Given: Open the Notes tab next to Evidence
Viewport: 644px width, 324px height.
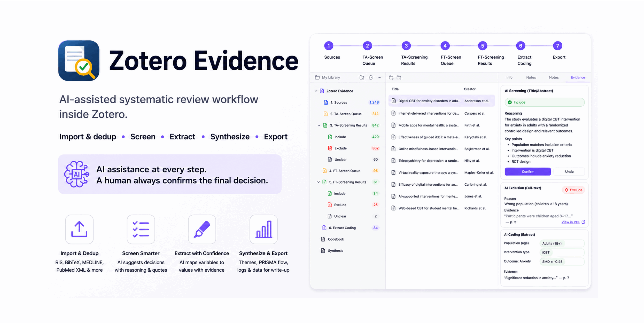Looking at the screenshot, I should pos(554,77).
